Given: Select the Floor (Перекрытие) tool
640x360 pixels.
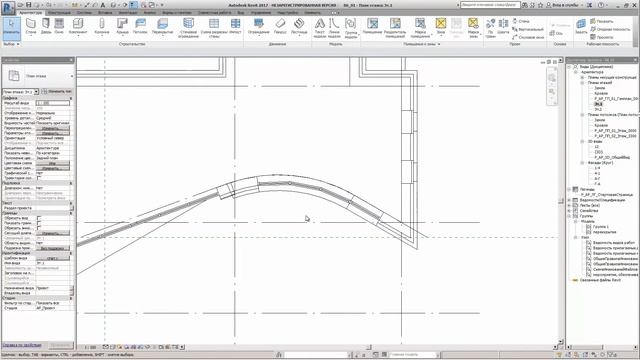Looking at the screenshot, I should (x=162, y=27).
